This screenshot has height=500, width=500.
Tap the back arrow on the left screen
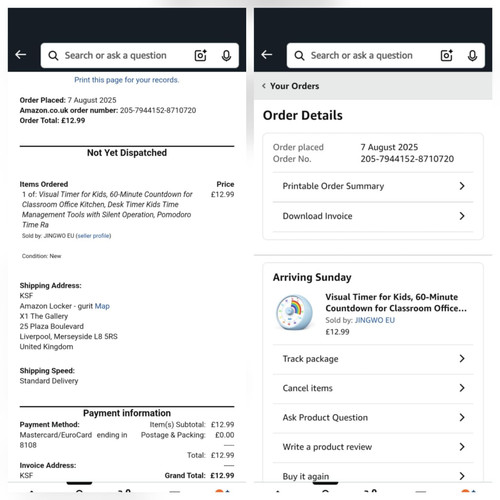pyautogui.click(x=21, y=55)
